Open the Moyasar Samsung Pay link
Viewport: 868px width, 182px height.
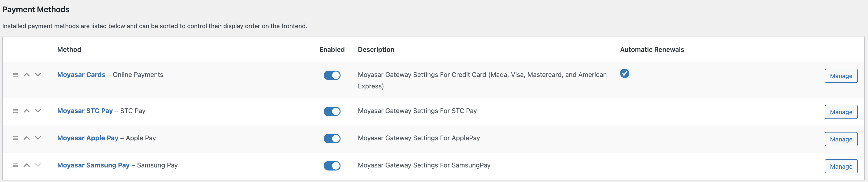tap(93, 165)
